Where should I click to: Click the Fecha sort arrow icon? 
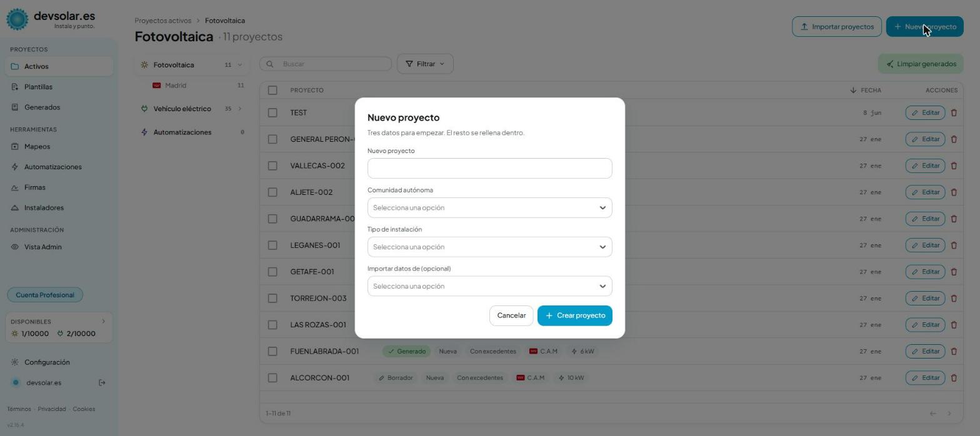(x=853, y=91)
